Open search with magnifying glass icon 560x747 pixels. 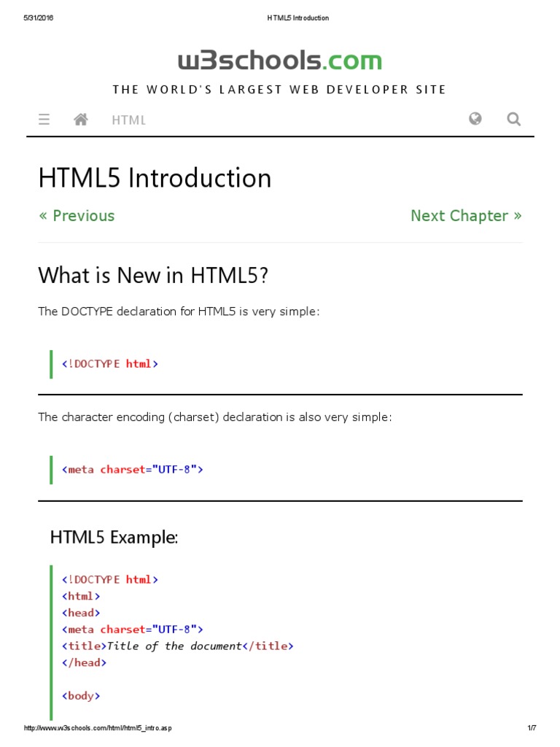[x=514, y=119]
